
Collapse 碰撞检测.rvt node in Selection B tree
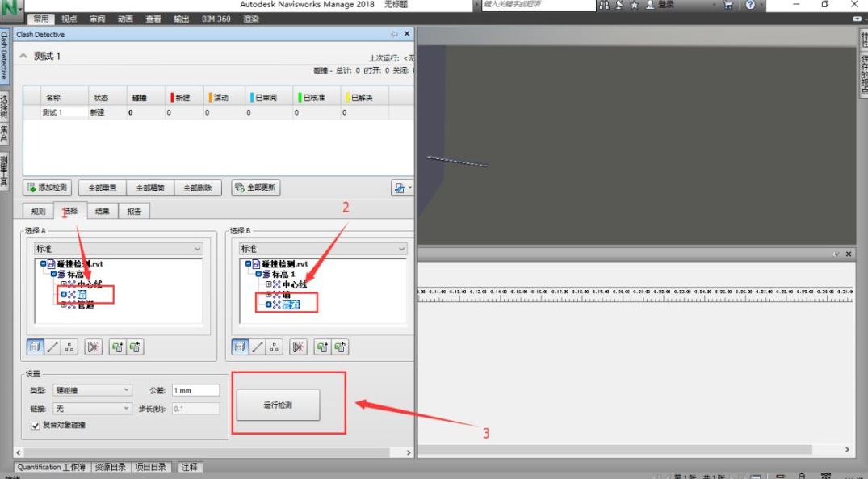pyautogui.click(x=249, y=264)
